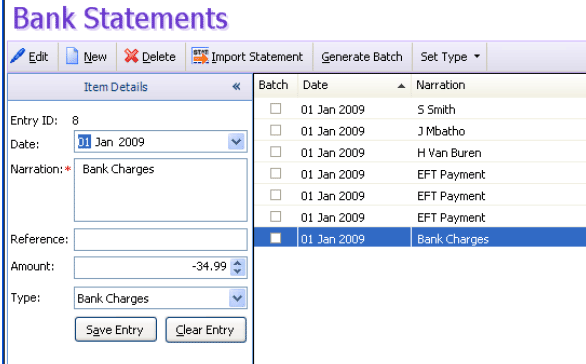Click the Jan month part of Date field
This screenshot has height=364, width=586.
[x=104, y=142]
